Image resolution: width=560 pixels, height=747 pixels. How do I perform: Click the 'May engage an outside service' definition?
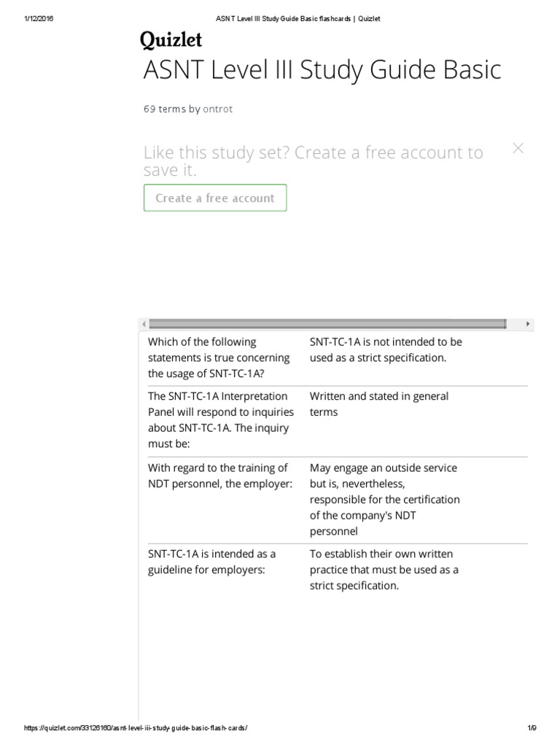click(x=385, y=500)
